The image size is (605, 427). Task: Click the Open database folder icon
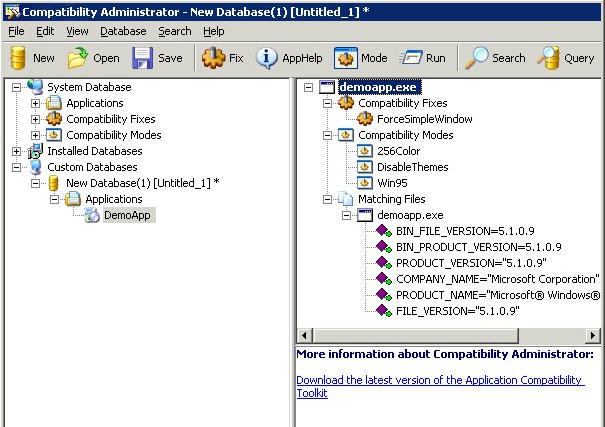[77, 58]
